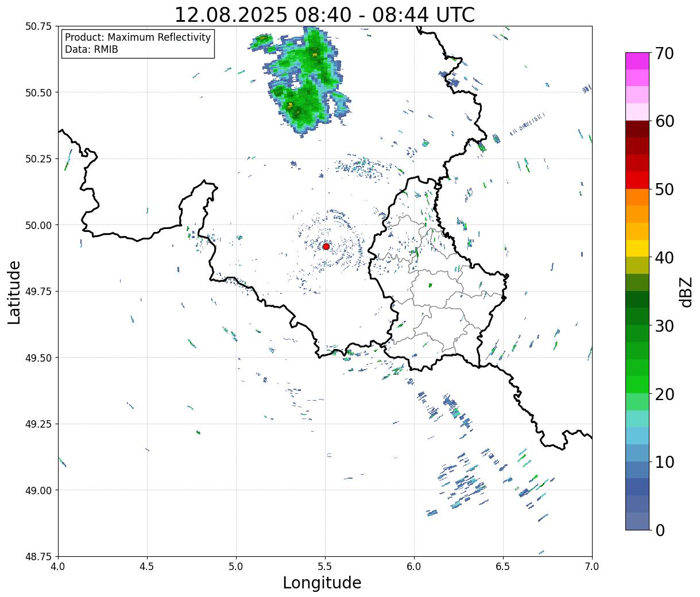Click the dark blue band just below the 10 mark on the colorbar
The width and height of the screenshot is (700, 597).
click(637, 470)
